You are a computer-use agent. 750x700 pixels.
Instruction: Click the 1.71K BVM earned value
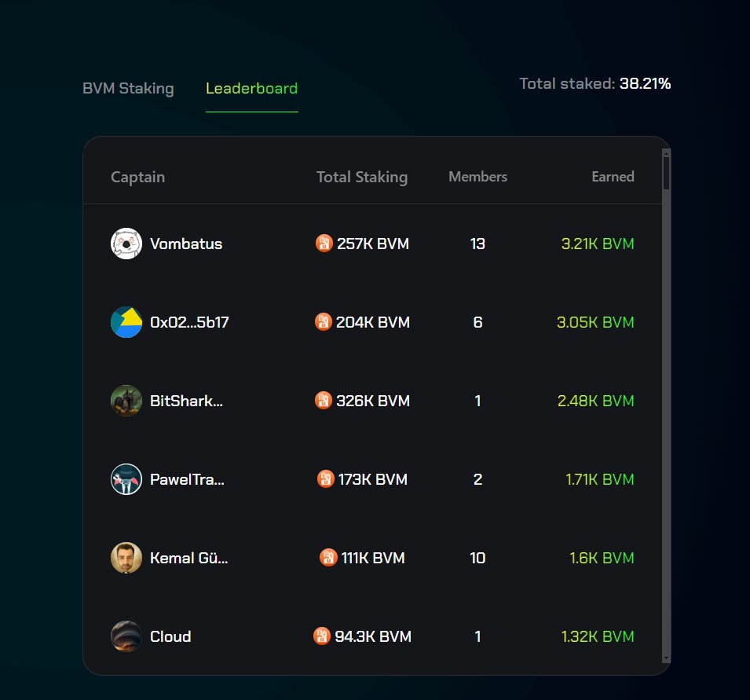(x=600, y=479)
